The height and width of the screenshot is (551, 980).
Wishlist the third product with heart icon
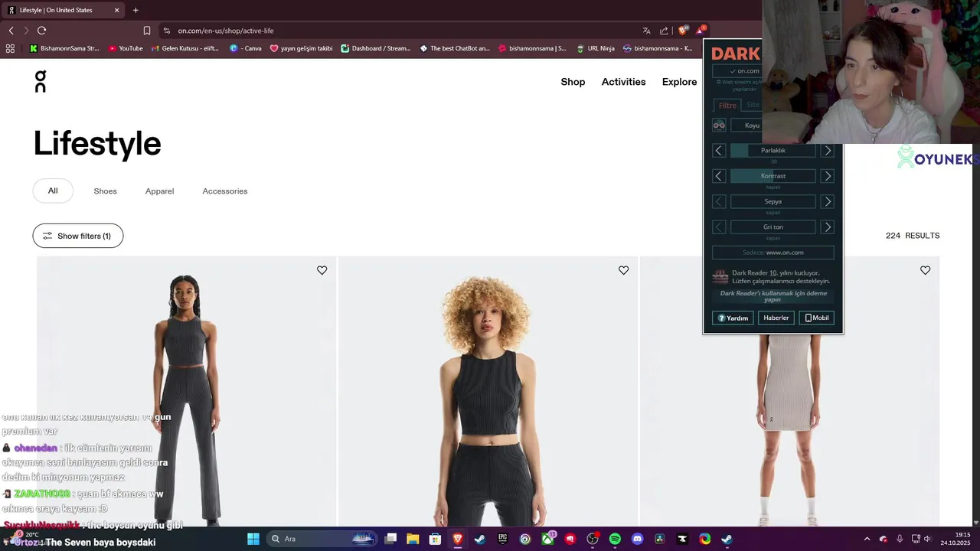[x=925, y=270]
